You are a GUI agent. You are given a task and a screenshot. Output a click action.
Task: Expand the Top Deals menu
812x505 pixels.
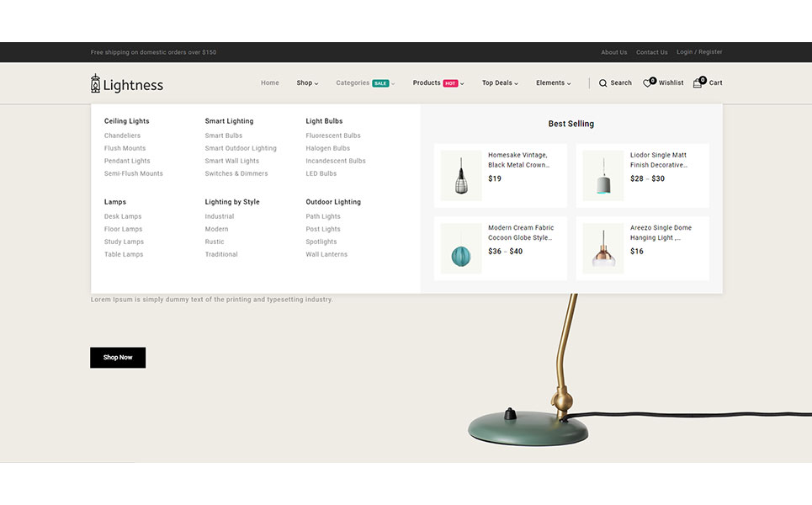[x=500, y=83]
